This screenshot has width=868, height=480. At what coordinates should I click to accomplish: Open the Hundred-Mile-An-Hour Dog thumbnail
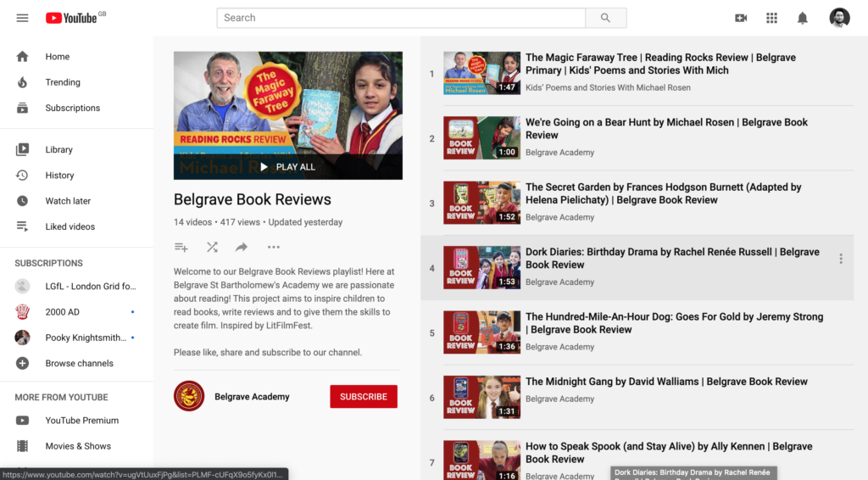481,332
